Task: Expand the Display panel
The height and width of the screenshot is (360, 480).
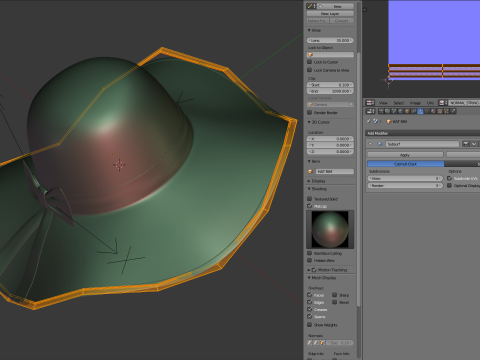Action: 309,181
